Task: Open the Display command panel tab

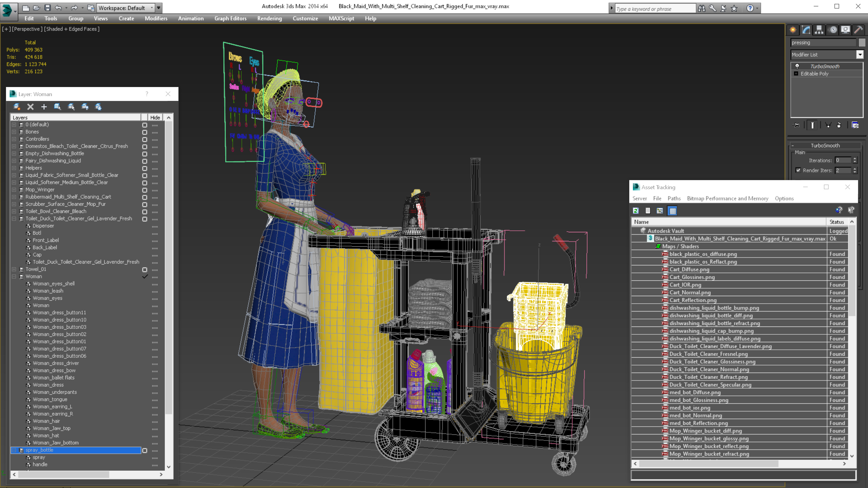Action: point(845,30)
